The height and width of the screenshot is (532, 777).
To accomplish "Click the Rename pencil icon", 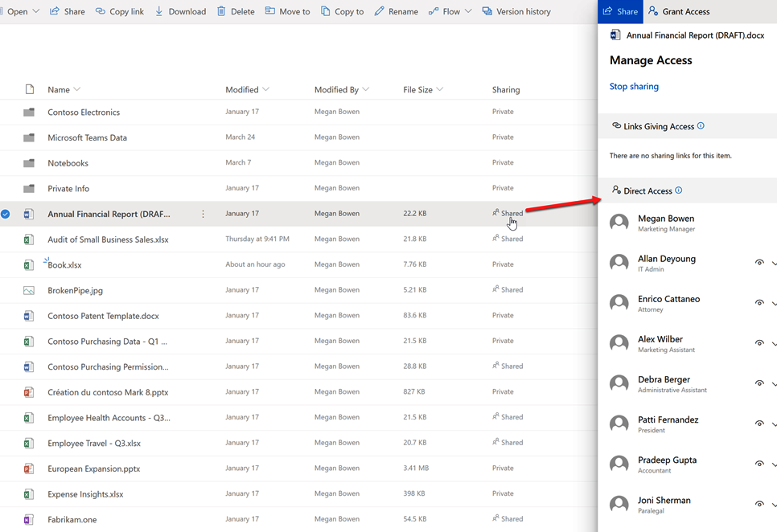I will [379, 11].
